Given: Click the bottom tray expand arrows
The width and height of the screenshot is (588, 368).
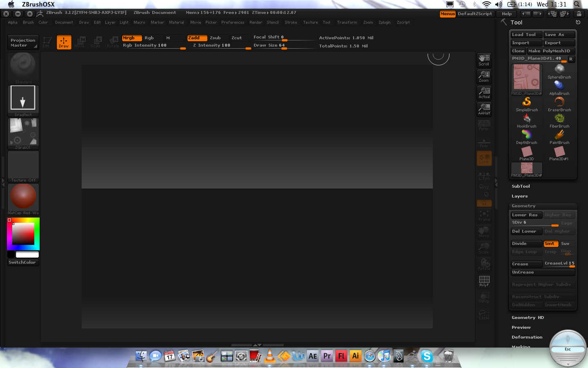Looking at the screenshot, I should click(257, 345).
